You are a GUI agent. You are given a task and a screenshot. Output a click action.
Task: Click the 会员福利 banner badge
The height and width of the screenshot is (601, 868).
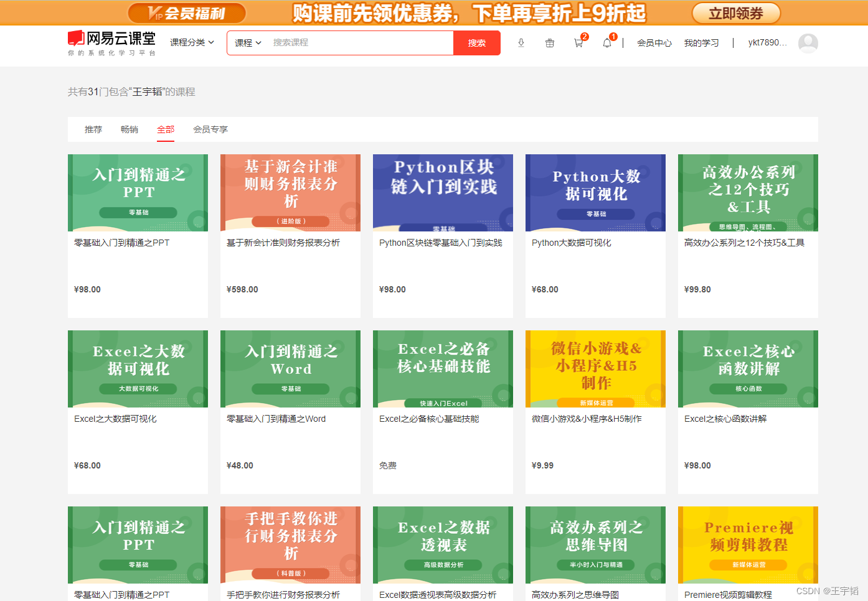pyautogui.click(x=187, y=13)
